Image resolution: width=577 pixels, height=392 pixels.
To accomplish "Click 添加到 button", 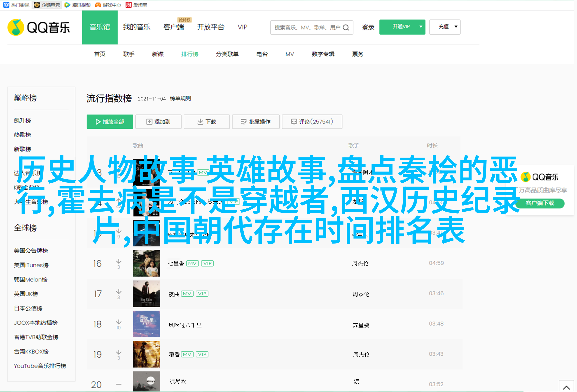I will pyautogui.click(x=158, y=122).
